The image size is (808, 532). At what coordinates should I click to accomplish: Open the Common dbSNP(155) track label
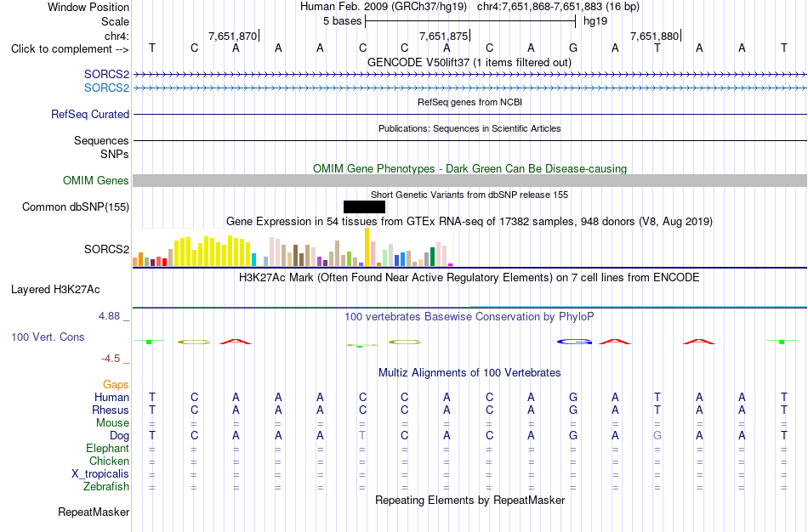tap(76, 207)
